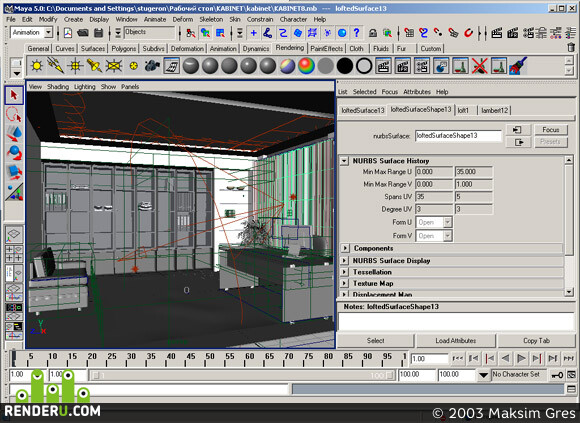Select the arrow Select tool
The height and width of the screenshot is (423, 580).
click(14, 95)
